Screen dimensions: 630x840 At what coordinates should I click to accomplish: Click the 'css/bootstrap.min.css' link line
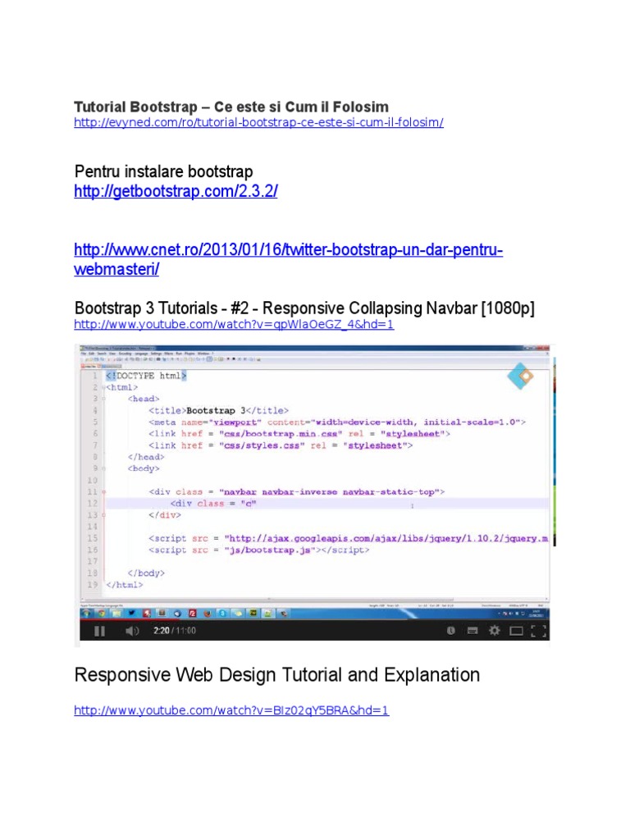(299, 434)
